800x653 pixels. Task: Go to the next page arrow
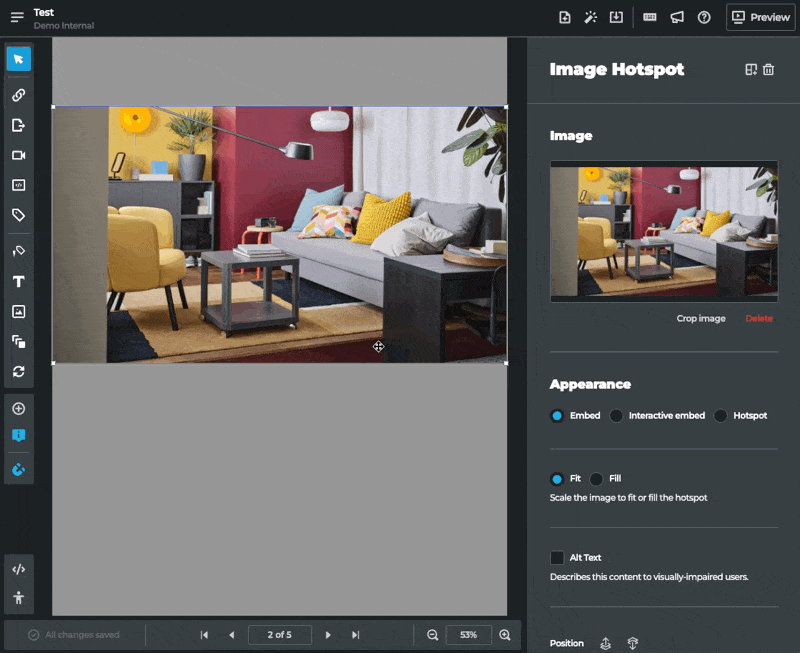(x=328, y=635)
